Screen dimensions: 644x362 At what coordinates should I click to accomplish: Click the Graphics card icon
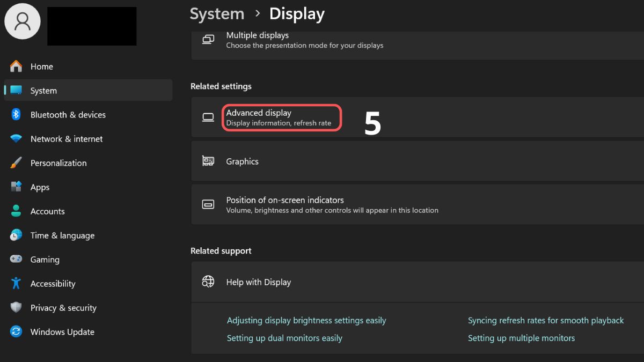click(x=208, y=161)
